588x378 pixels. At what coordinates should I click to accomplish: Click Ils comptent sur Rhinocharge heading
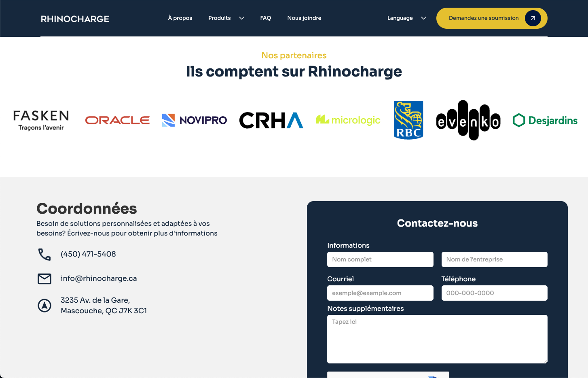pyautogui.click(x=294, y=72)
